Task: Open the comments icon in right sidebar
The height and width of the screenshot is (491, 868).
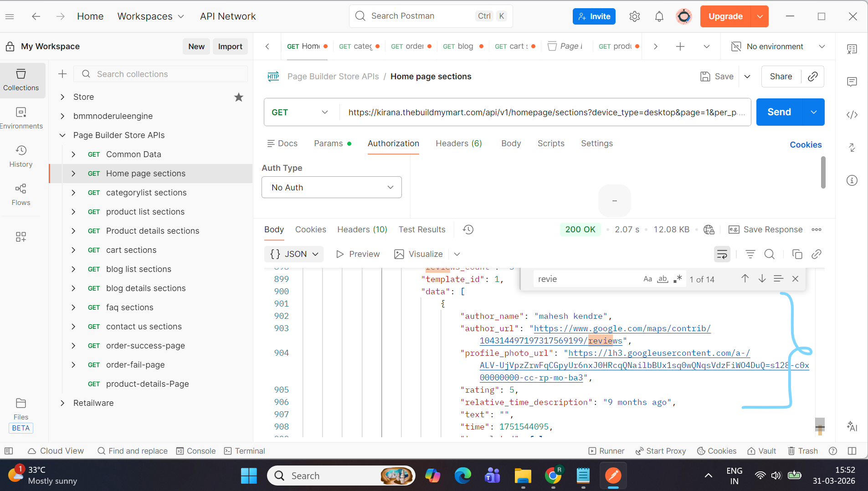Action: (x=852, y=82)
